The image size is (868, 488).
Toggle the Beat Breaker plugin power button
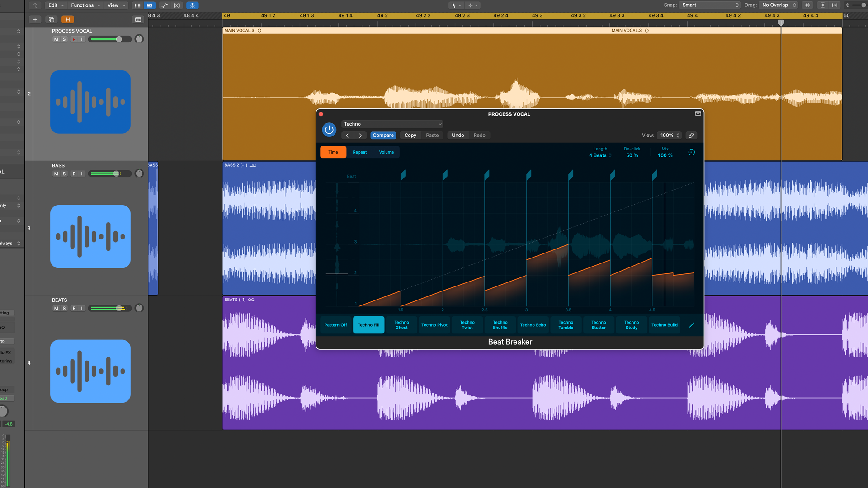(x=329, y=130)
